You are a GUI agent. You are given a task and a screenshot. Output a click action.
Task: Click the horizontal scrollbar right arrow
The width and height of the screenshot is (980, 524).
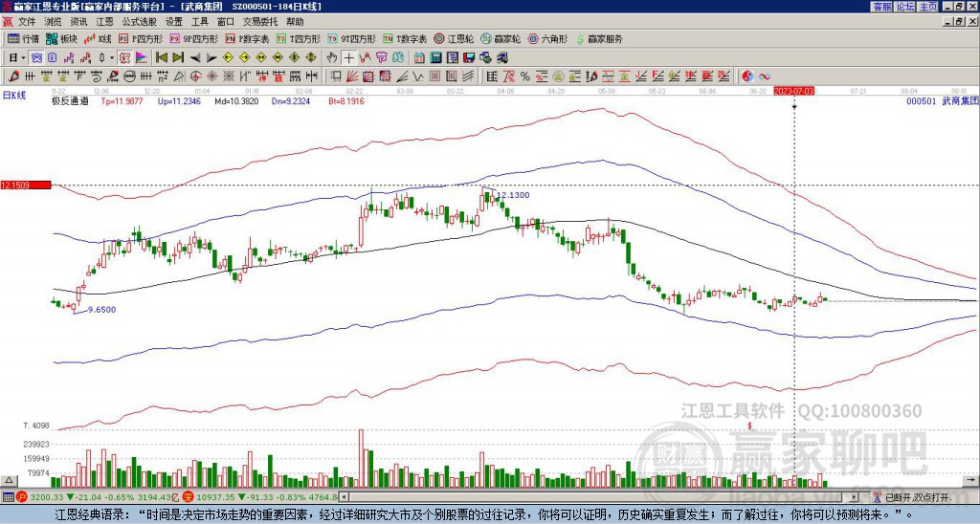854,497
